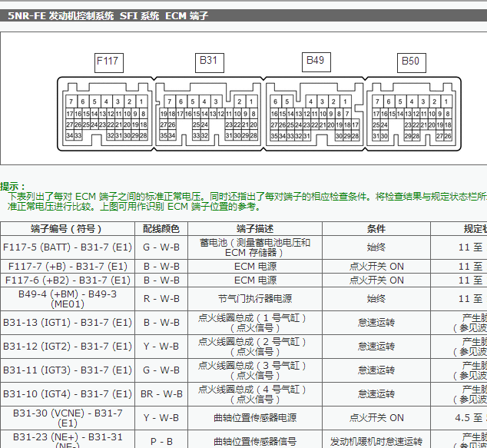The image size is (487, 448).
Task: Select the 端子编号（符号）column header
Action: [67, 229]
